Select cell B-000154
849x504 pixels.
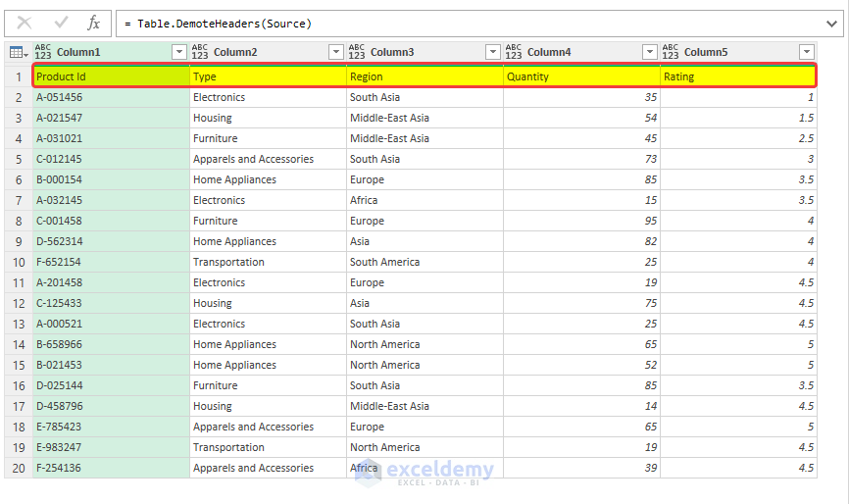click(x=111, y=179)
